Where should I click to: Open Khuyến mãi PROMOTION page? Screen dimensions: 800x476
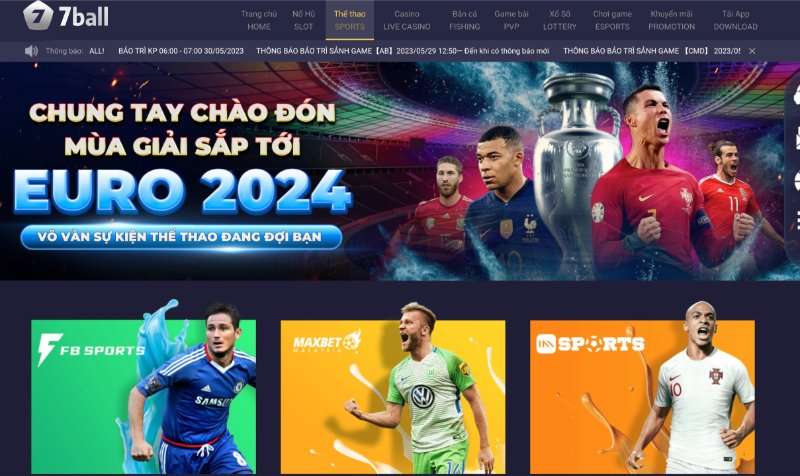tap(671, 20)
